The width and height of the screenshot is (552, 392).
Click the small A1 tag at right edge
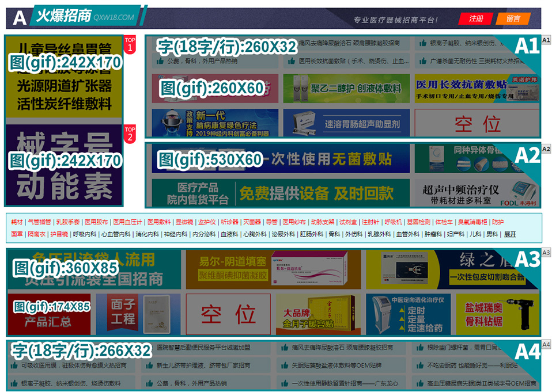546,40
